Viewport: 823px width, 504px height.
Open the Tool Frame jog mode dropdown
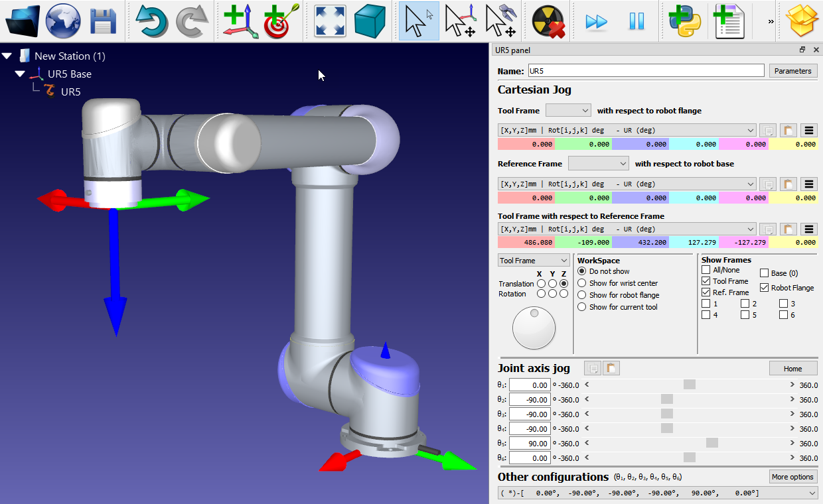click(534, 261)
